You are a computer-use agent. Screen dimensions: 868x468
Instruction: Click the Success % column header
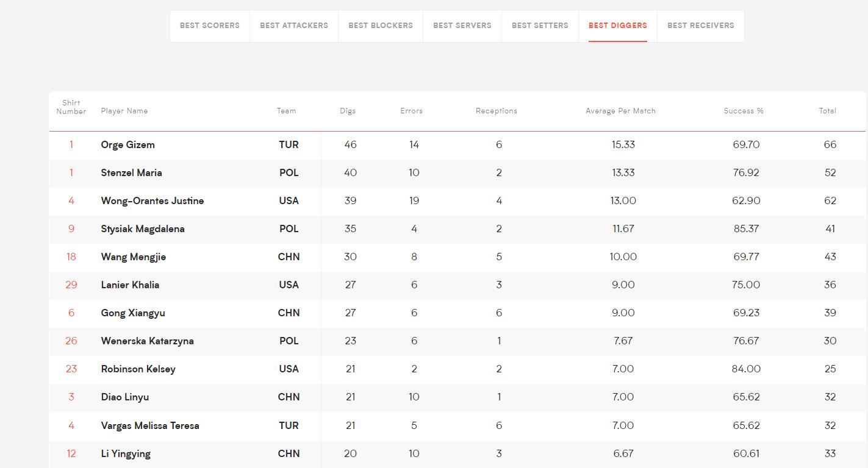tap(744, 111)
